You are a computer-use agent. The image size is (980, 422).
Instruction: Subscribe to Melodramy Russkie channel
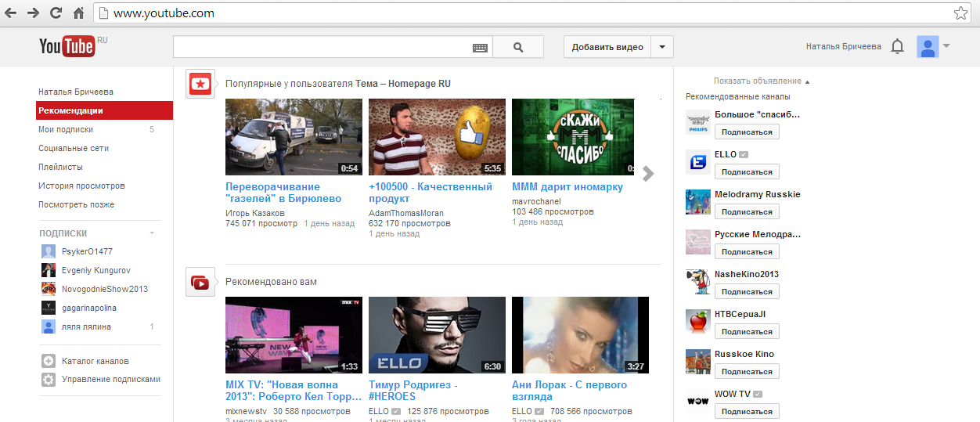pyautogui.click(x=747, y=212)
